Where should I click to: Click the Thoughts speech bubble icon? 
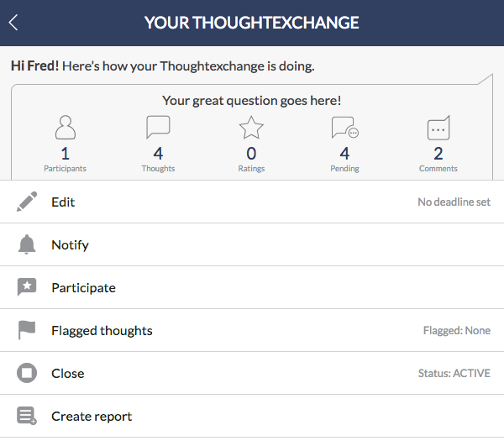click(158, 127)
